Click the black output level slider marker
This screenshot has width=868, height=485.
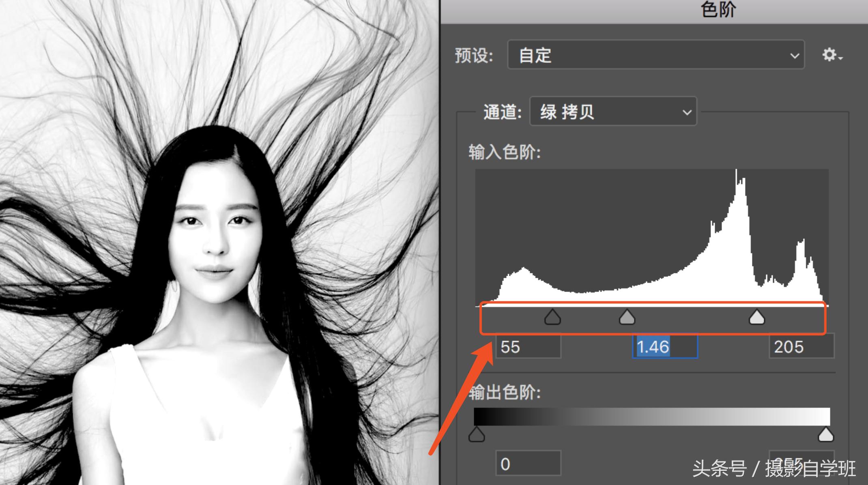(477, 435)
